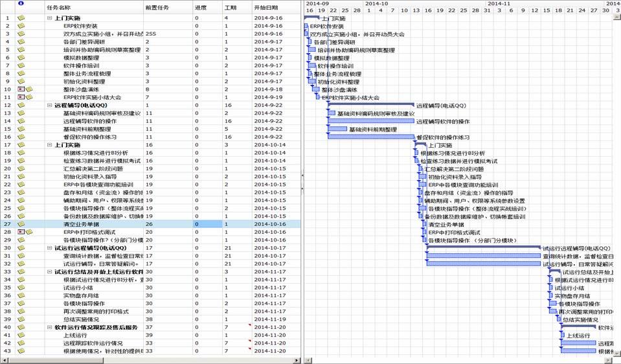The width and height of the screenshot is (621, 364).
Task: Click the 2014-11 month label in timescale
Action: 499,3
